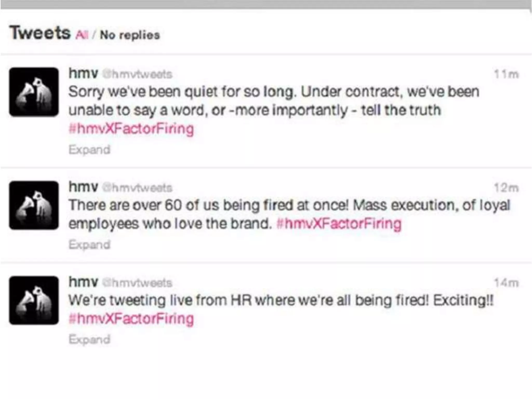The image size is (532, 399).
Task: Expand the 'over 60 of us' tweet
Action: pos(89,245)
